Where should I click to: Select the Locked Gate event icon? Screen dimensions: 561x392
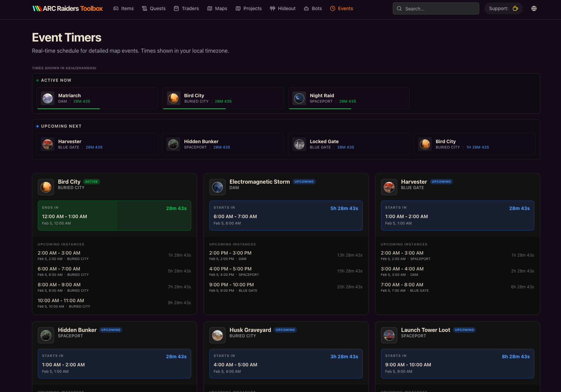coord(299,144)
